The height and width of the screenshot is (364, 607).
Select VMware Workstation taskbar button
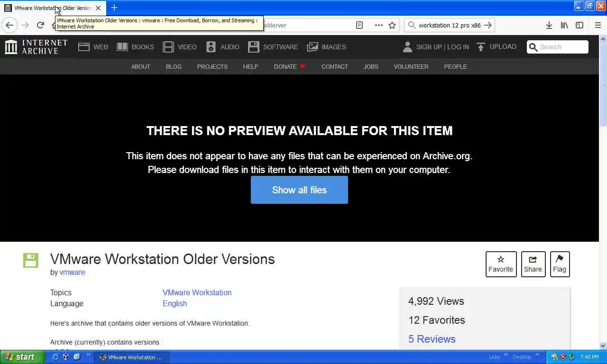click(132, 357)
